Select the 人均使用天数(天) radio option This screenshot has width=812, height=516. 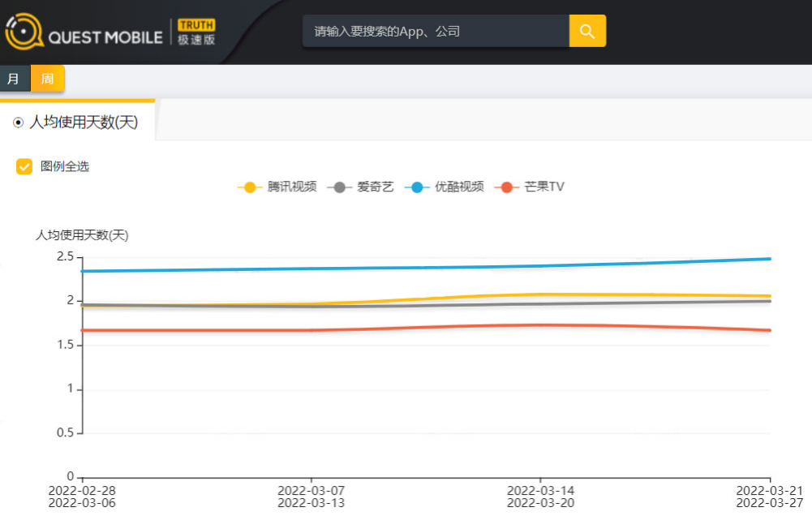pos(18,123)
